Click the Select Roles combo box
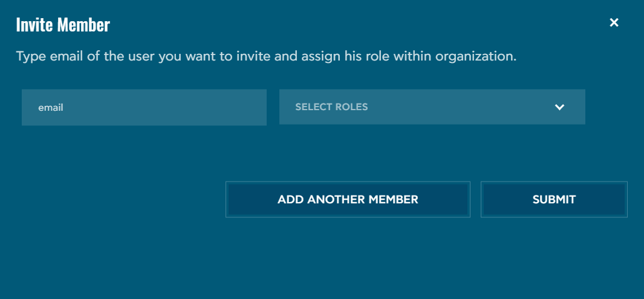 point(432,107)
